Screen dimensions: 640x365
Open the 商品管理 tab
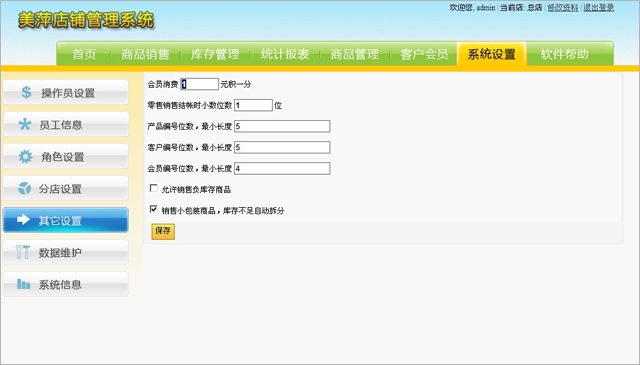(x=355, y=54)
